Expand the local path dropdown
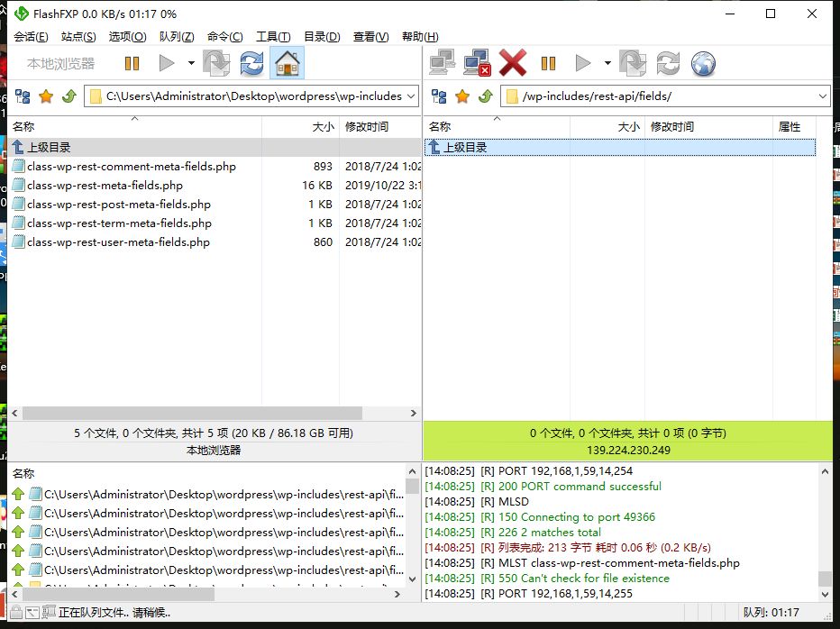Viewport: 840px width, 629px height. 411,96
